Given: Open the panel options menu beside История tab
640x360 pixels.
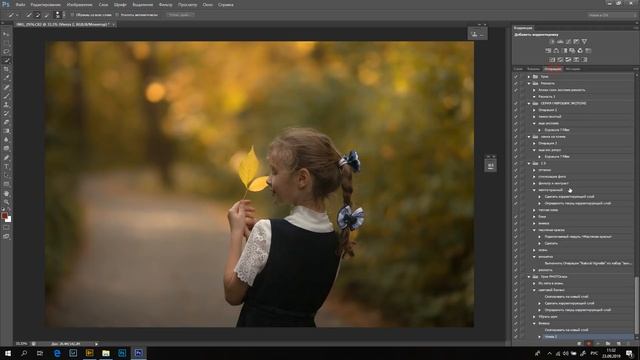Looking at the screenshot, I should click(636, 69).
